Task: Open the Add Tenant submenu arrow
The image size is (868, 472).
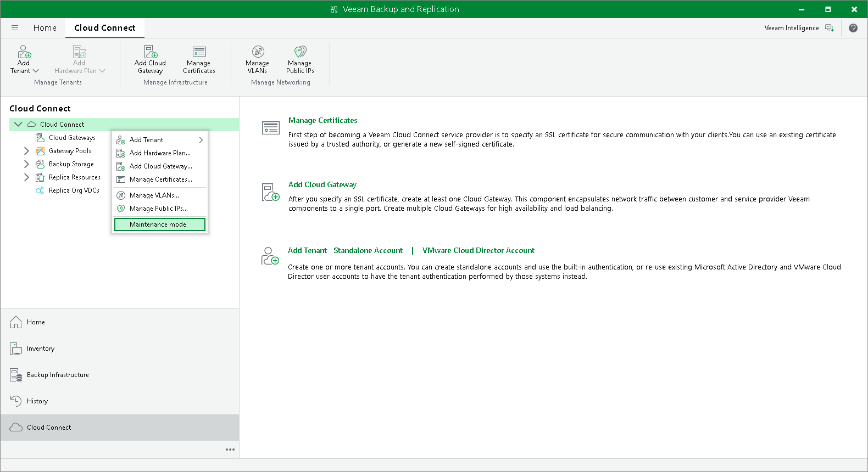Action: [x=201, y=140]
